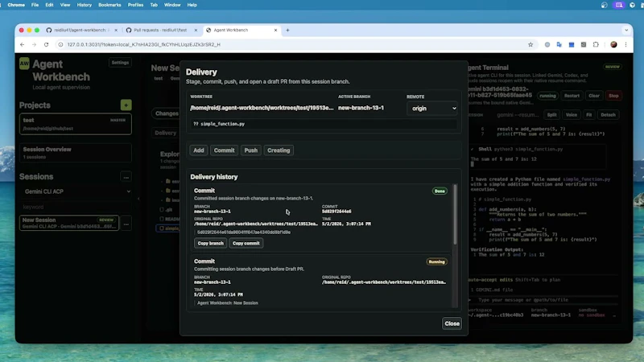Click Copy commit button
Image resolution: width=644 pixels, height=362 pixels.
coord(246,243)
